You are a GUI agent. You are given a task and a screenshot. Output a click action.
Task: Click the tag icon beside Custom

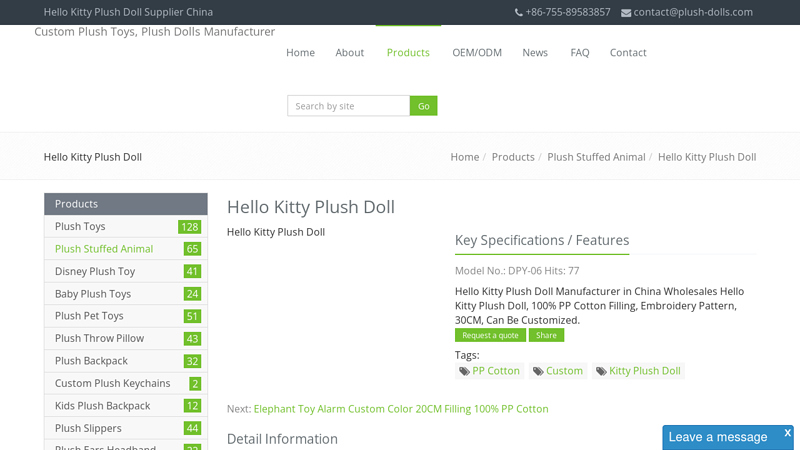pyautogui.click(x=538, y=371)
